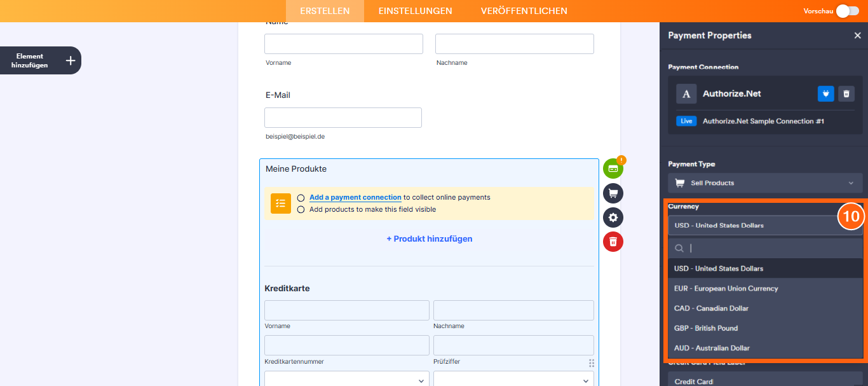Open the product cart icon beside the form
The width and height of the screenshot is (868, 386).
613,193
